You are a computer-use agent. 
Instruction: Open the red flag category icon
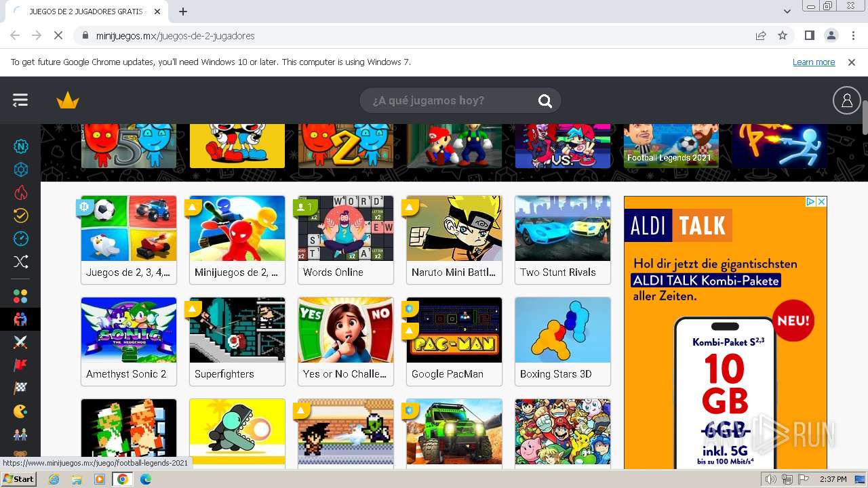21,365
